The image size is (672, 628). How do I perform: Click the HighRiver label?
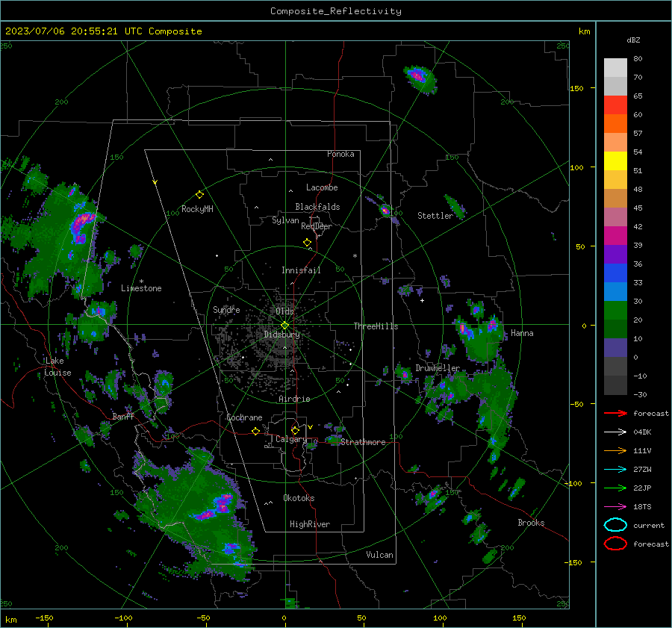(310, 524)
